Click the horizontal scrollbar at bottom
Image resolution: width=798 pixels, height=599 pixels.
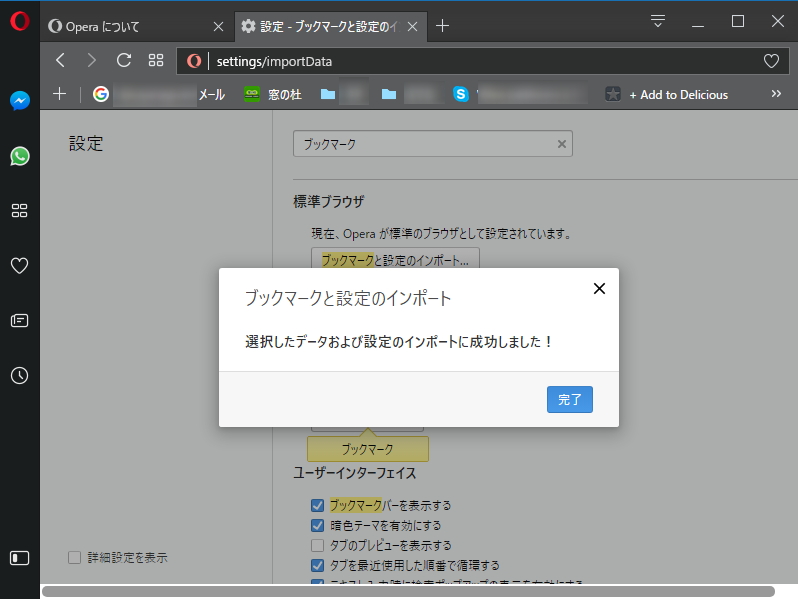coord(408,591)
